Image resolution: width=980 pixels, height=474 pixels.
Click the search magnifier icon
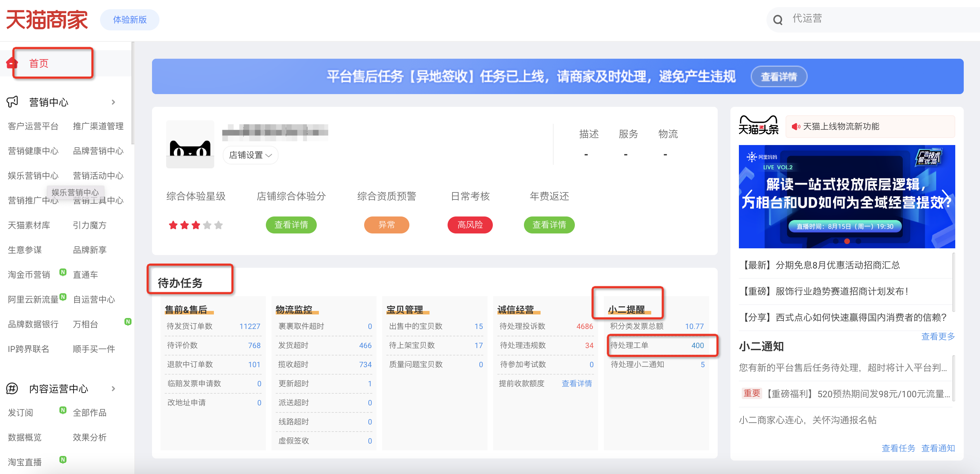(x=778, y=20)
